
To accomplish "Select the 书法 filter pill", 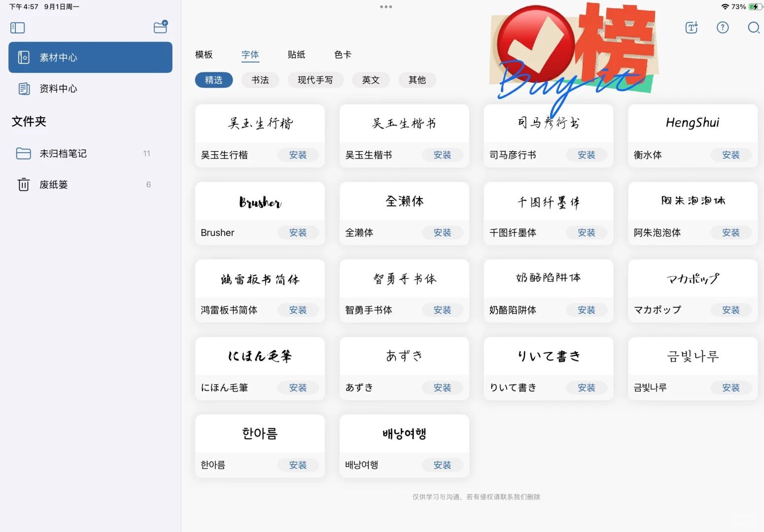I will click(260, 80).
